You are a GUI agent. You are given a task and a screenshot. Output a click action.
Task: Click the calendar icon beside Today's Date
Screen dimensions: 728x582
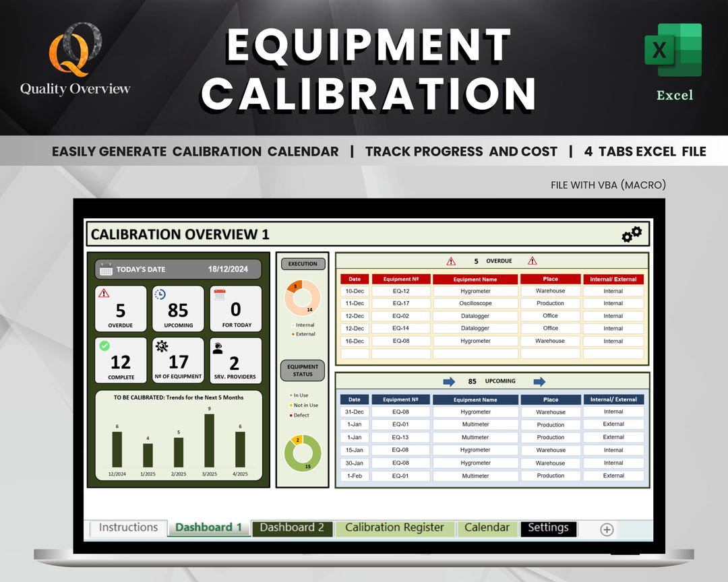point(105,269)
